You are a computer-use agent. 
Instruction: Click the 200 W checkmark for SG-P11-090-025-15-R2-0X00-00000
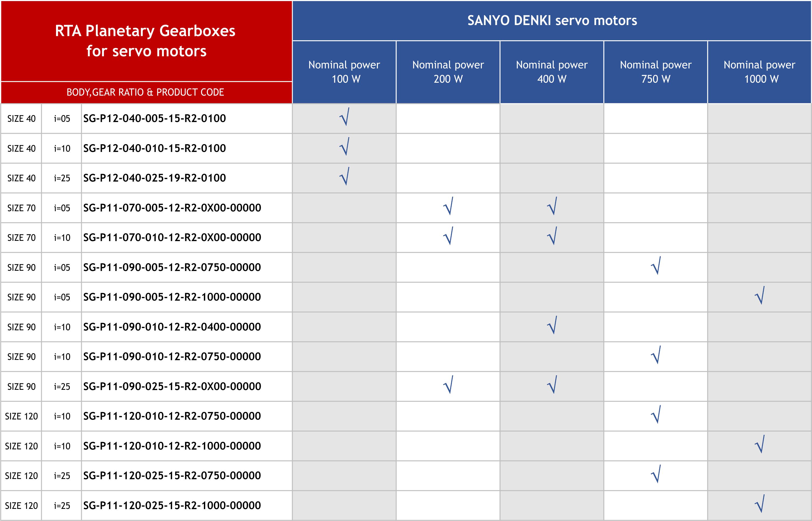pos(448,385)
